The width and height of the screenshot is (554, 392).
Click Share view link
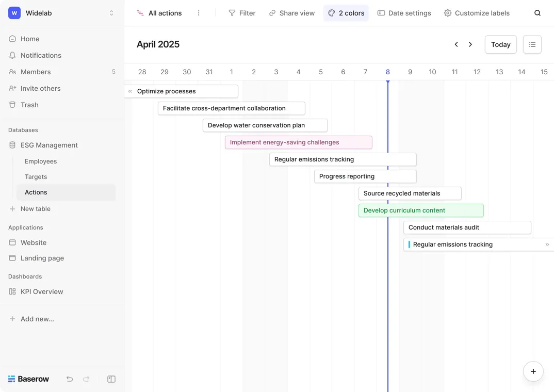tap(291, 13)
